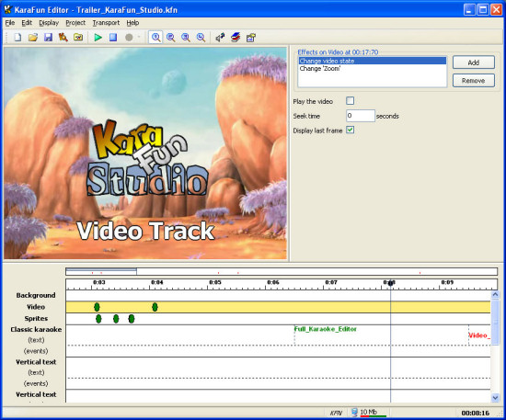Click the 0:07 mark on the time ruler

331,282
